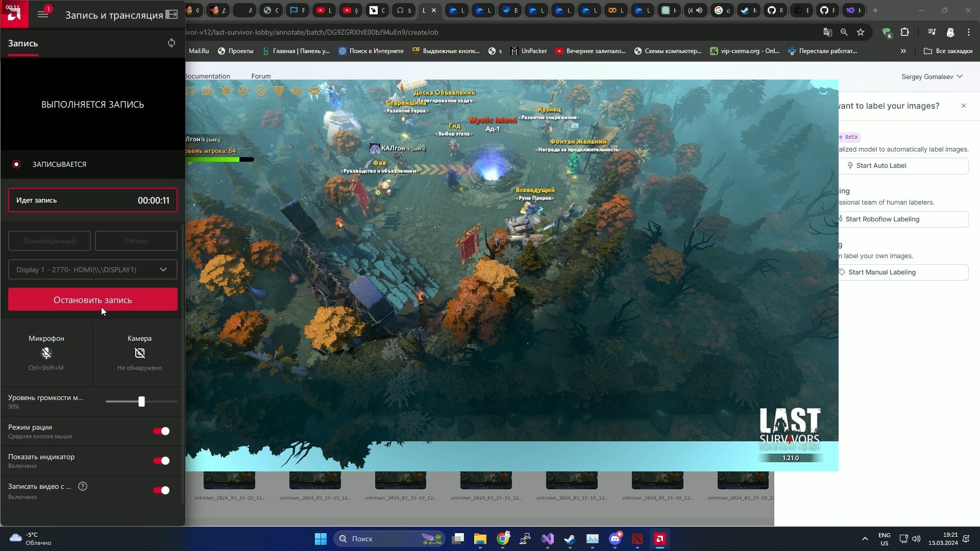Click the volume icon in system tray
980x551 pixels.
(916, 539)
